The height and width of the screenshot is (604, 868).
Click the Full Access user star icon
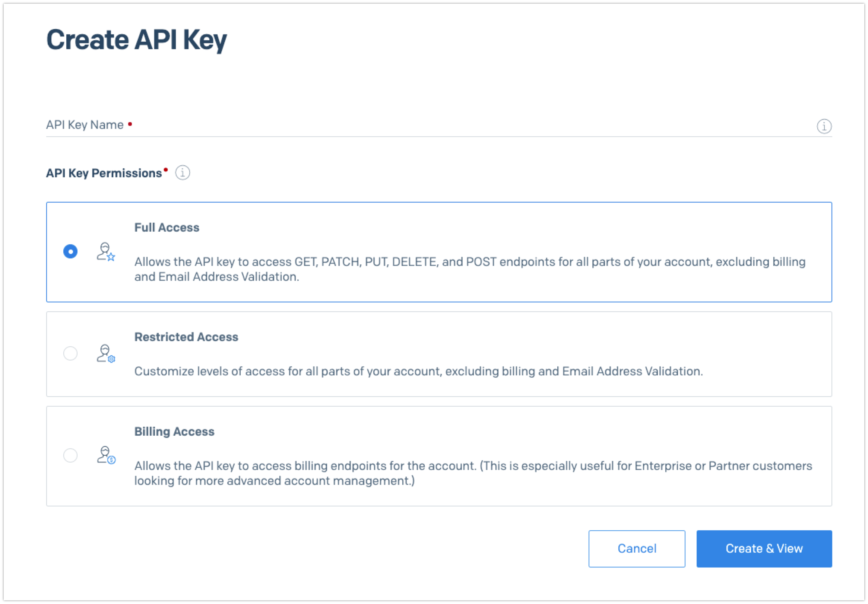click(106, 252)
